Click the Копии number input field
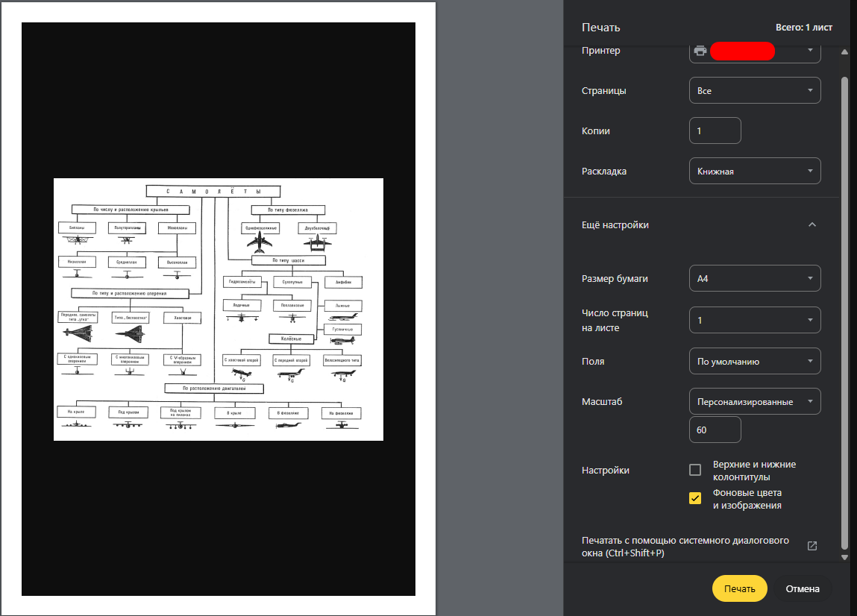The image size is (857, 616). pyautogui.click(x=715, y=131)
